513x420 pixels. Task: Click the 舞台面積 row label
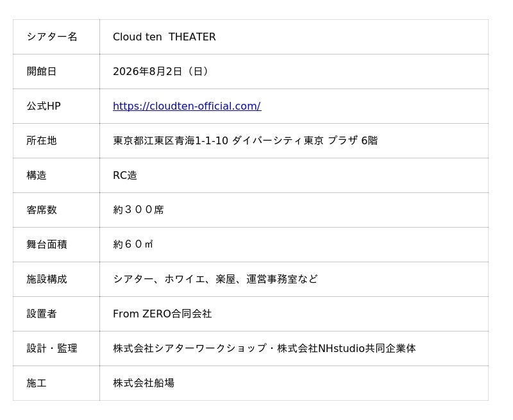tap(47, 244)
